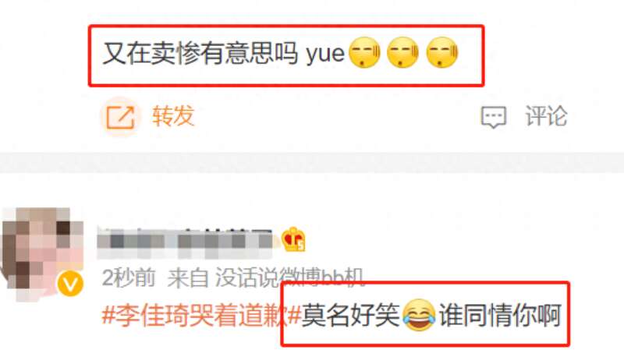Viewport: 624px width, 364px height.
Task: Tap the 评论 comment label
Action: [547, 116]
